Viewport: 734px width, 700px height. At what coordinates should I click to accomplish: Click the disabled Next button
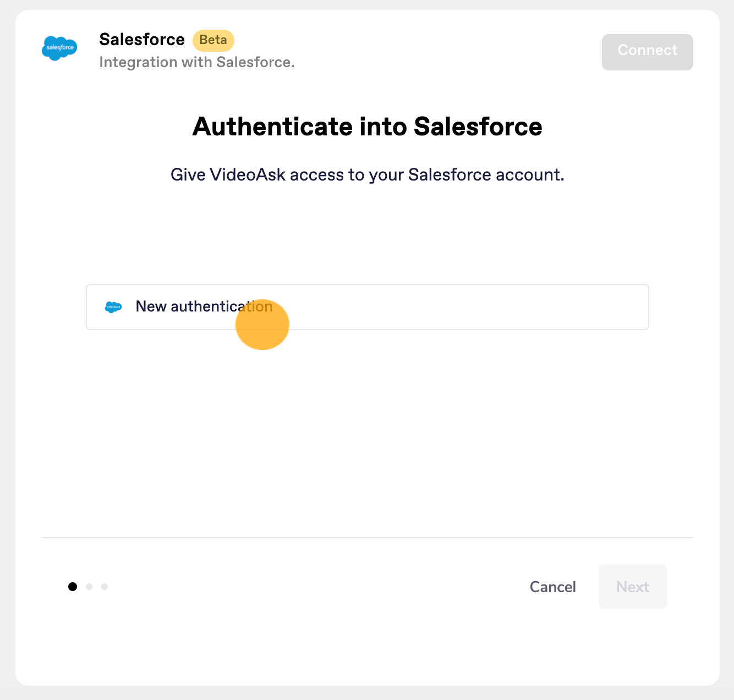point(633,587)
